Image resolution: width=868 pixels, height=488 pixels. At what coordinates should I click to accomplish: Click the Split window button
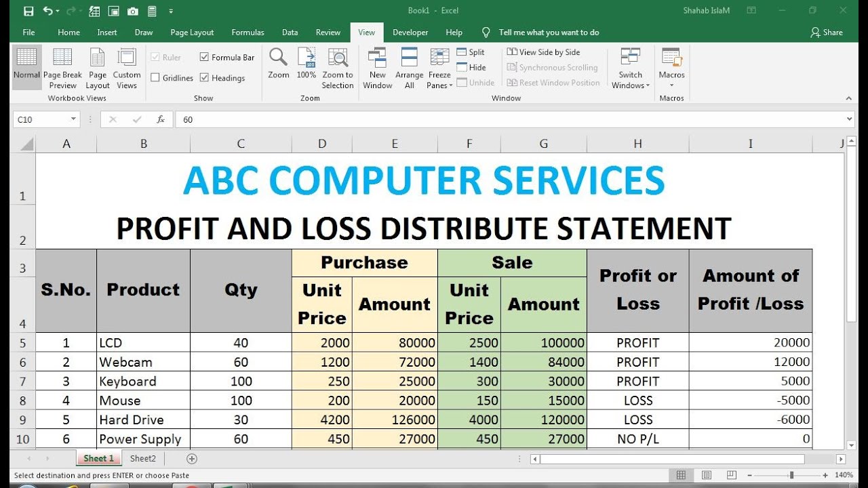tap(471, 52)
